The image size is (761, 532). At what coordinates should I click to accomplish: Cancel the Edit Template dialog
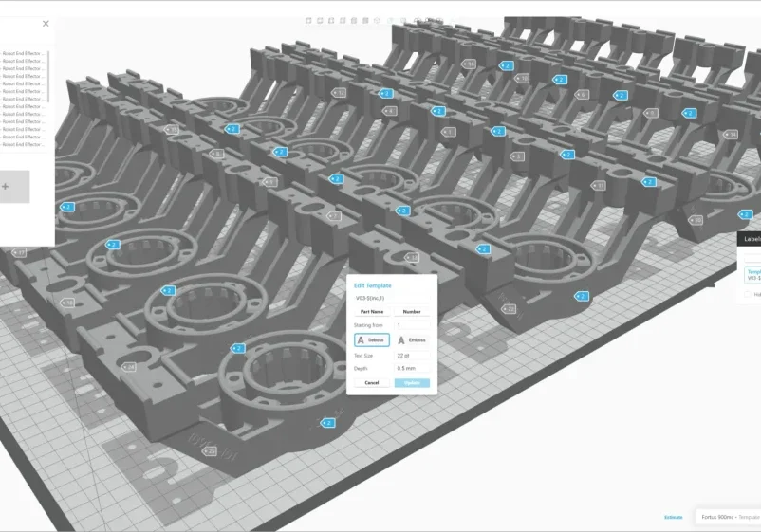(372, 382)
